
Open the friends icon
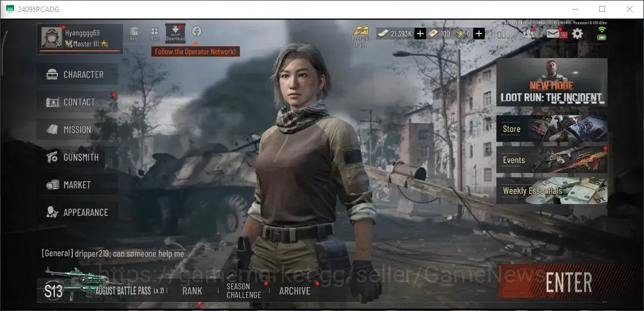[x=528, y=33]
